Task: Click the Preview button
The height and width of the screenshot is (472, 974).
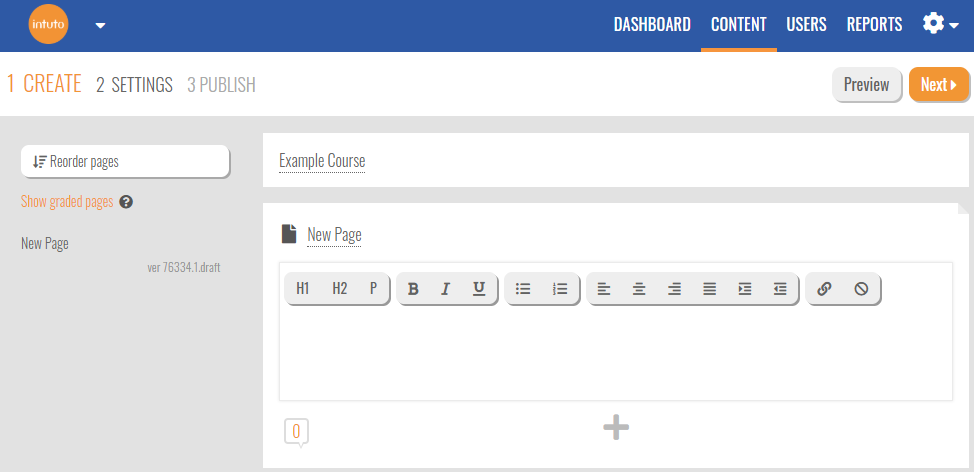Action: pos(866,85)
